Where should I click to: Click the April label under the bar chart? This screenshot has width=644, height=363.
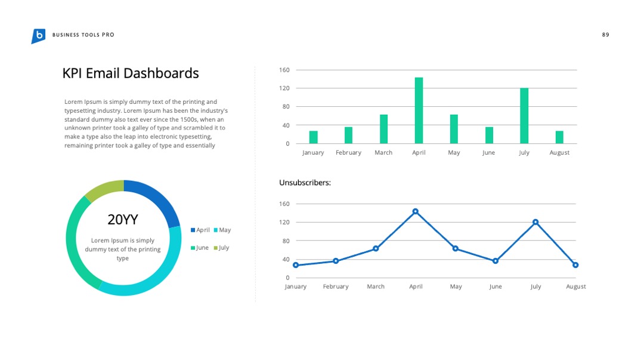[419, 152]
